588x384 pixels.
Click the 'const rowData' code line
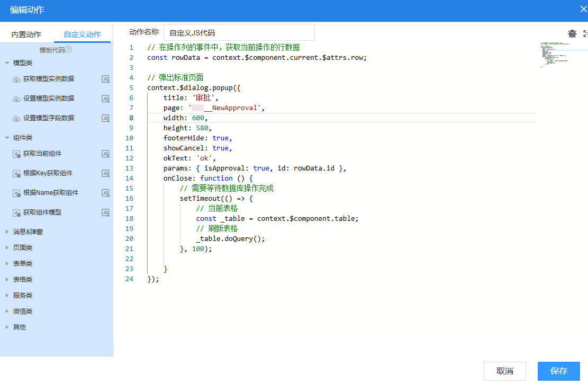click(257, 57)
